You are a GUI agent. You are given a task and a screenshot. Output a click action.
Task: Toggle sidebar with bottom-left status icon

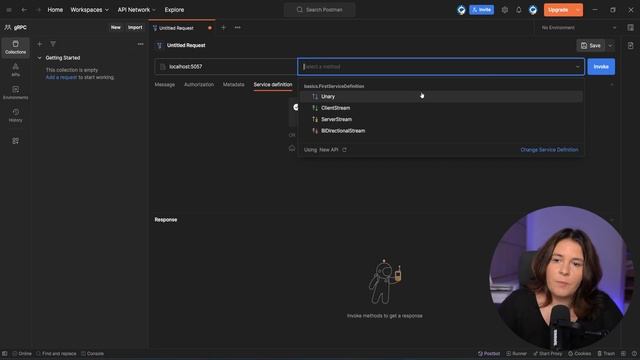click(x=4, y=353)
